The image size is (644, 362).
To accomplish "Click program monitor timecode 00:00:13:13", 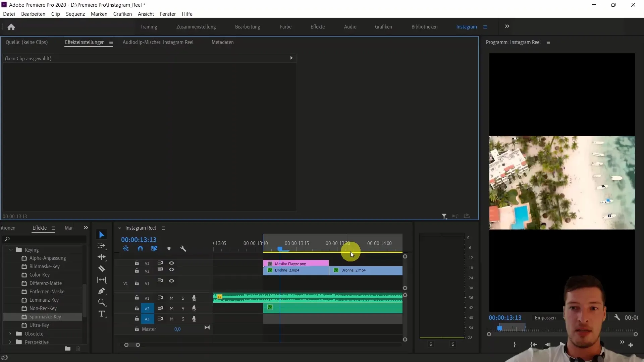I will (505, 318).
